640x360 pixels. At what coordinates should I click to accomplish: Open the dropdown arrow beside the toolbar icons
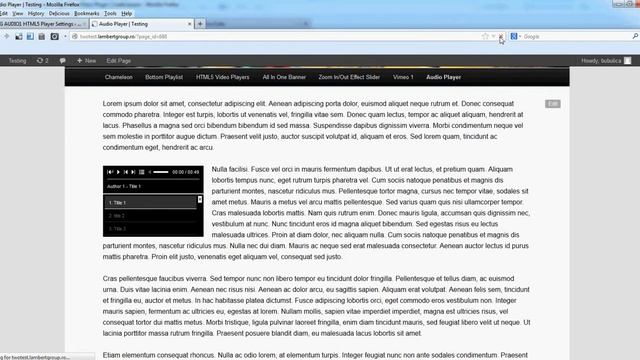pyautogui.click(x=65, y=36)
